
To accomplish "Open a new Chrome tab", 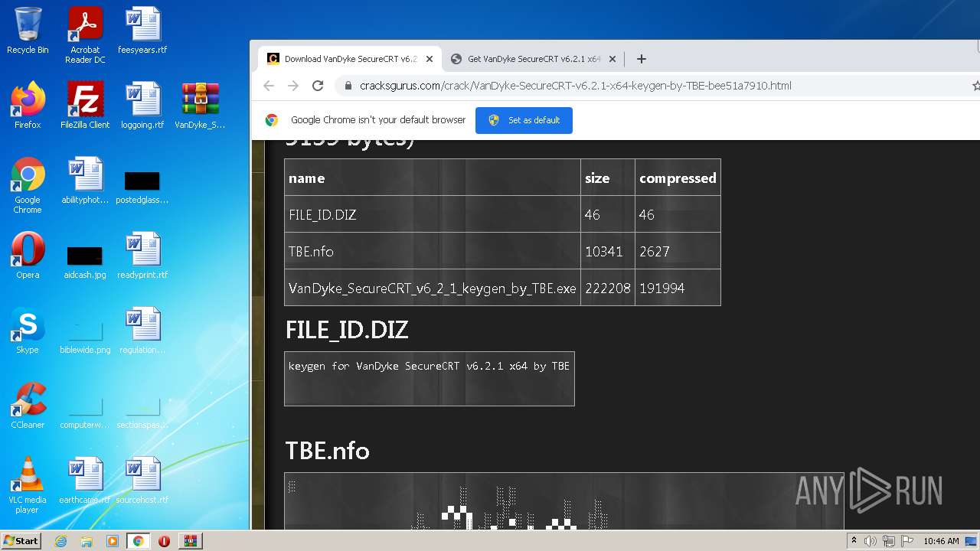I will (642, 59).
